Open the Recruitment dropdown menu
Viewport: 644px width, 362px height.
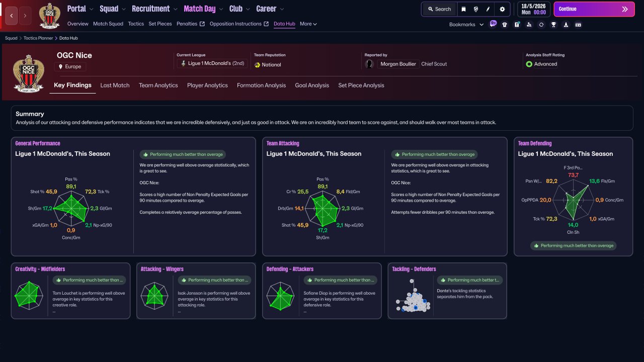[x=154, y=9]
